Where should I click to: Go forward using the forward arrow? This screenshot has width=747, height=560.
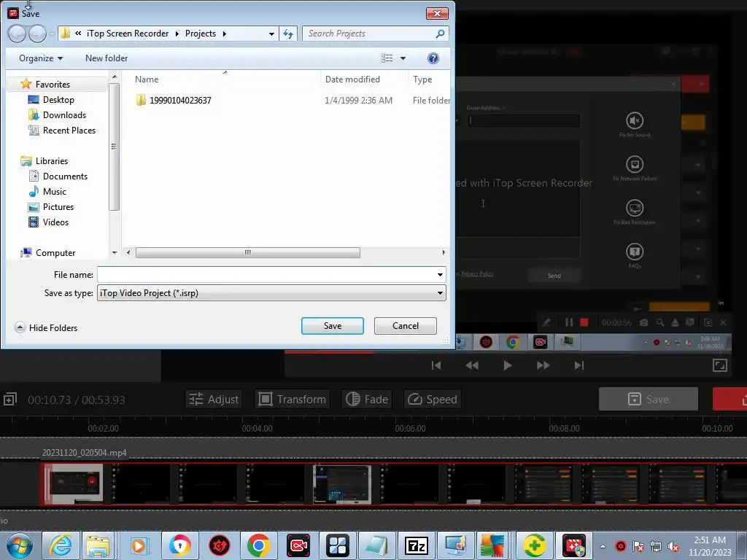[37, 34]
